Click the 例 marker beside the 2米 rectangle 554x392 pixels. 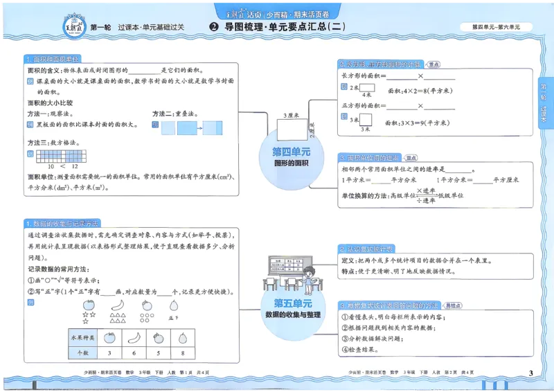tap(344, 87)
